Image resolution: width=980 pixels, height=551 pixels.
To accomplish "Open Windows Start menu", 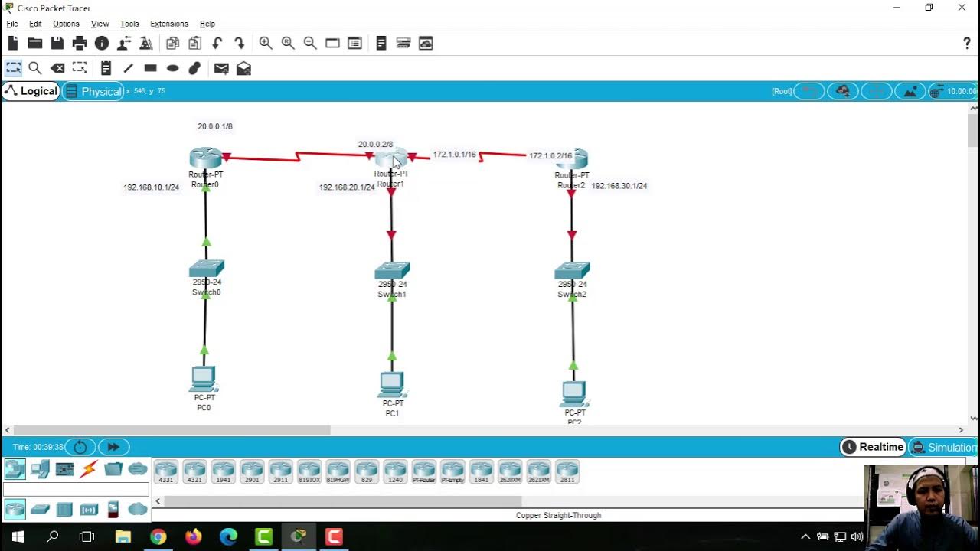I will tap(17, 536).
